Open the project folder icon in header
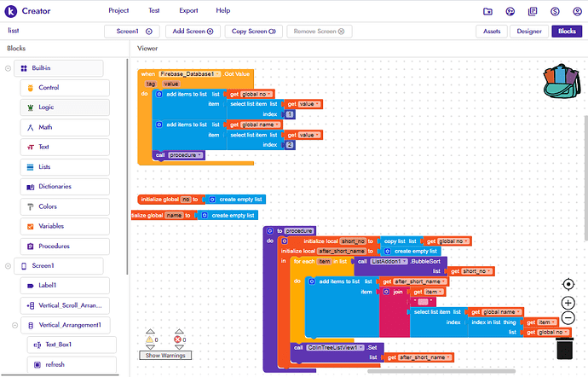This screenshot has width=588, height=377. (x=487, y=11)
